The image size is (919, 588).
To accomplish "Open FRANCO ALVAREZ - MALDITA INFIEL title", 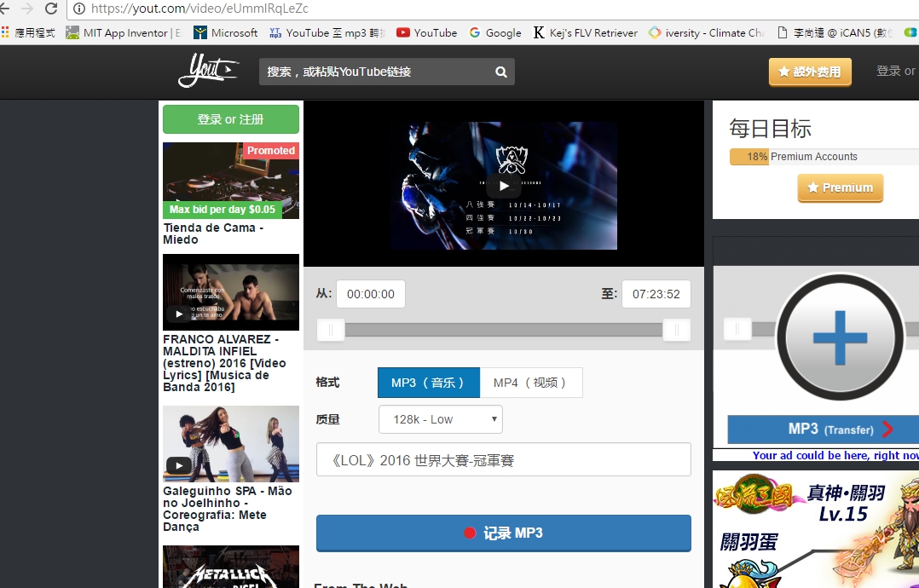I will [x=224, y=363].
